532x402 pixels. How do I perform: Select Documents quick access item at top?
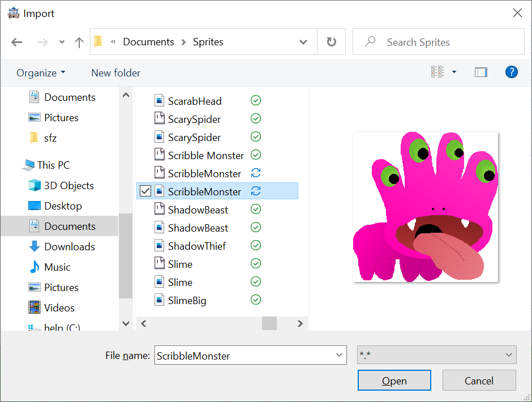pyautogui.click(x=62, y=97)
